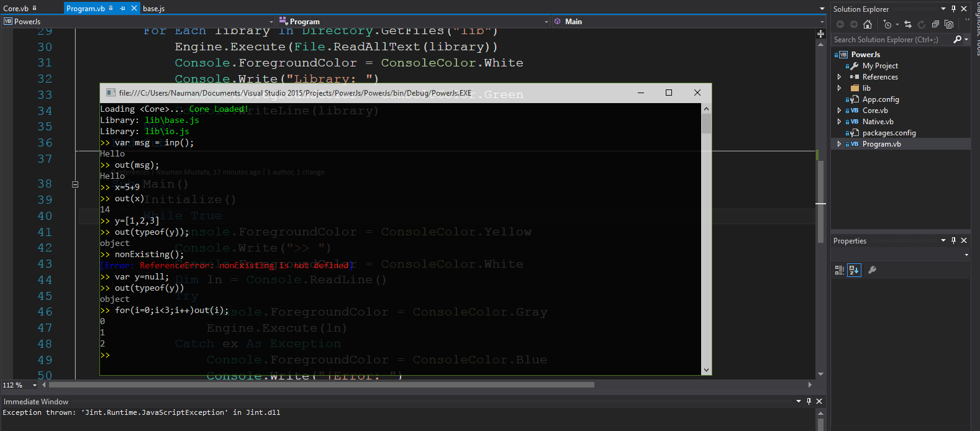Open Solution Explorer window options dropdown
Image resolution: width=980 pixels, height=431 pixels.
coord(943,9)
